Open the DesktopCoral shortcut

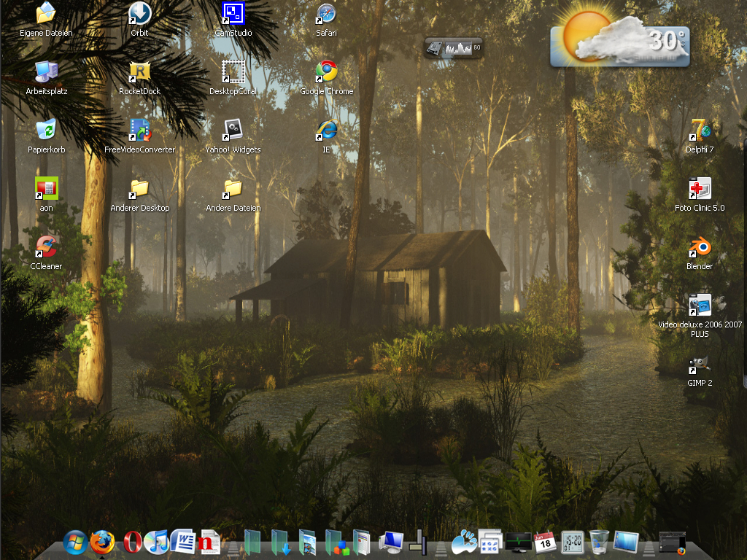pyautogui.click(x=233, y=72)
